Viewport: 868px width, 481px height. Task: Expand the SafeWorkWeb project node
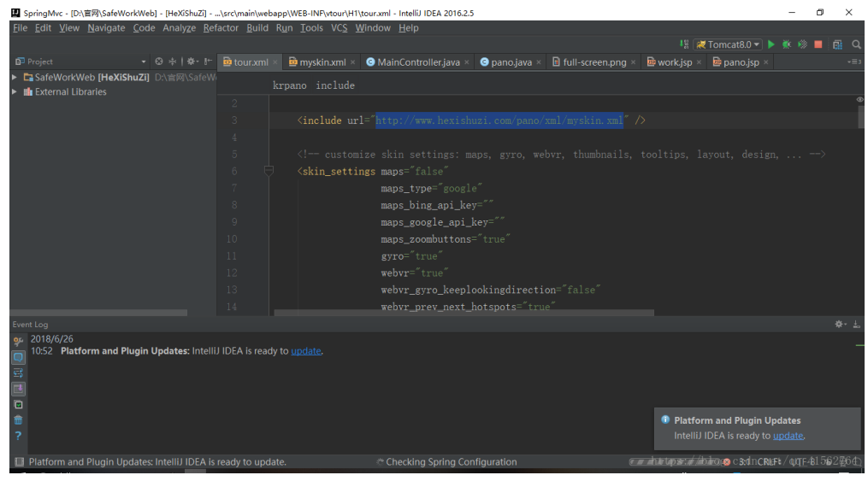15,78
